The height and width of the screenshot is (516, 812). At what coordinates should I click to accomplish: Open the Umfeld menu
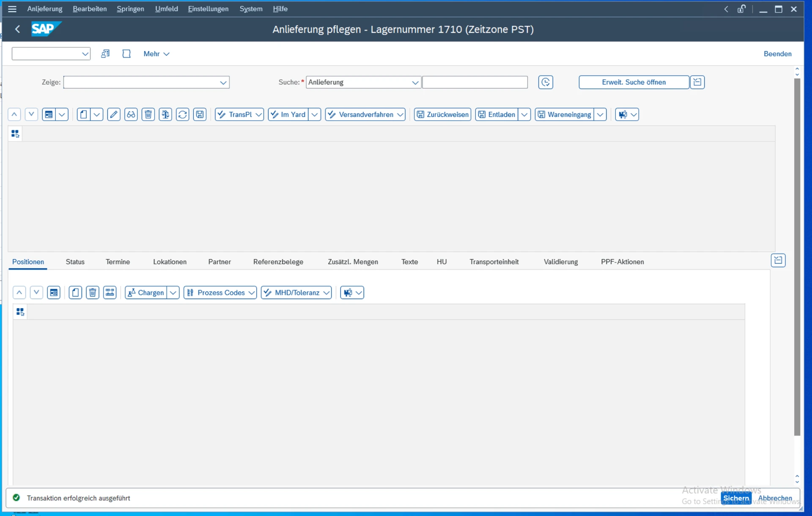[x=166, y=9]
